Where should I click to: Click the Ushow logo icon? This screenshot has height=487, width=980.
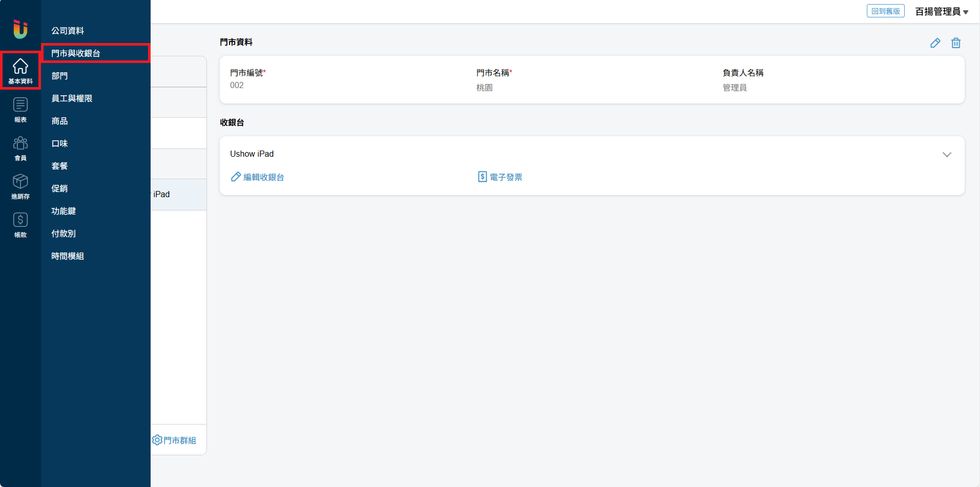click(x=20, y=29)
